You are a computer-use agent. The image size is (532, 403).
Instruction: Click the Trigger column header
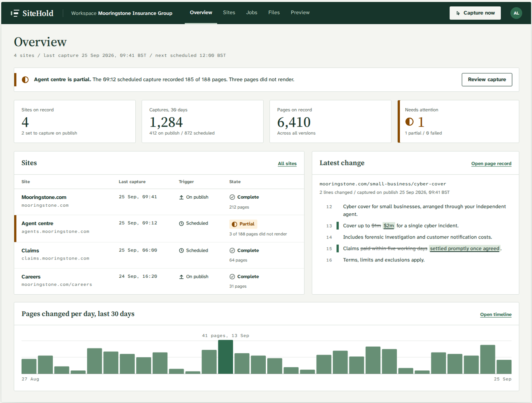pyautogui.click(x=186, y=182)
